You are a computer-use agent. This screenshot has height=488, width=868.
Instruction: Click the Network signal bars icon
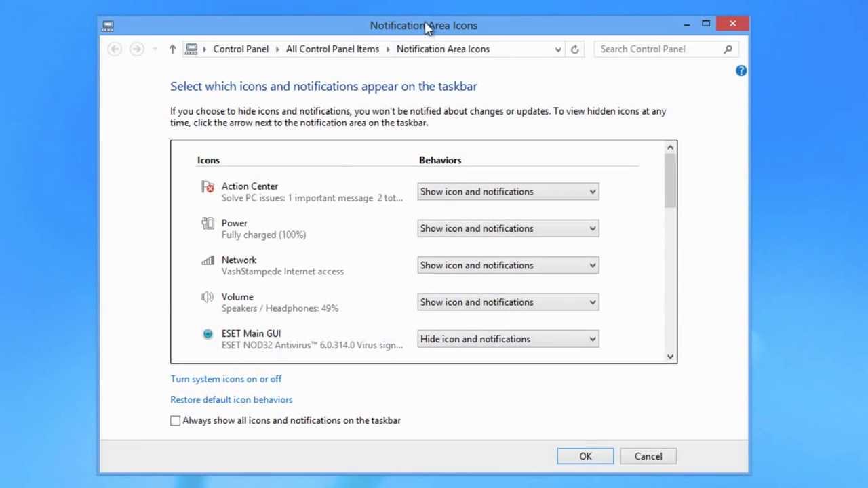point(208,260)
